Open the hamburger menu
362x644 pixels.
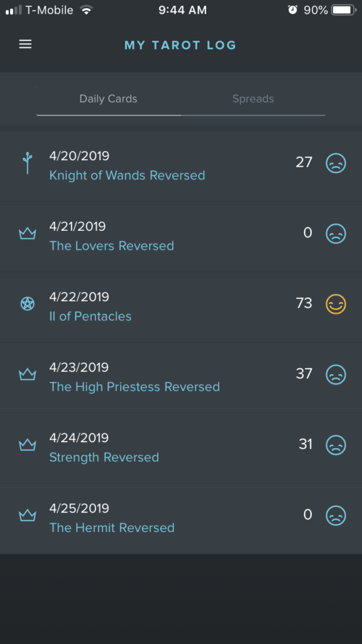25,45
